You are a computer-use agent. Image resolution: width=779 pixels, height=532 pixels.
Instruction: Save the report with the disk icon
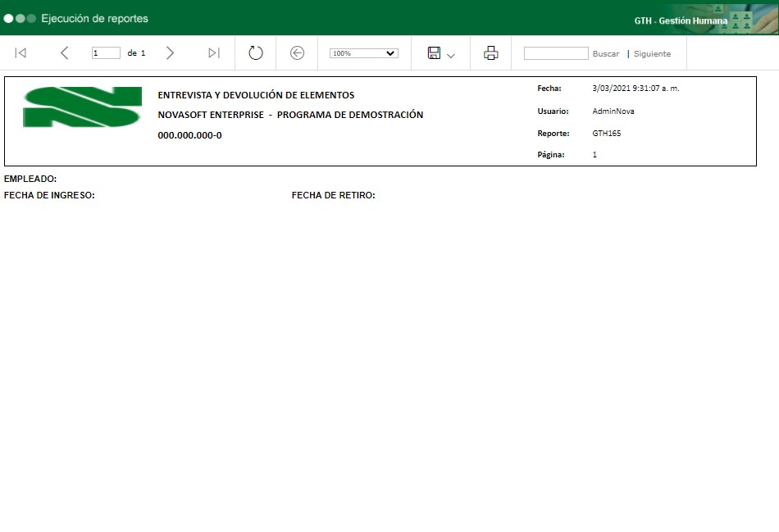435,52
